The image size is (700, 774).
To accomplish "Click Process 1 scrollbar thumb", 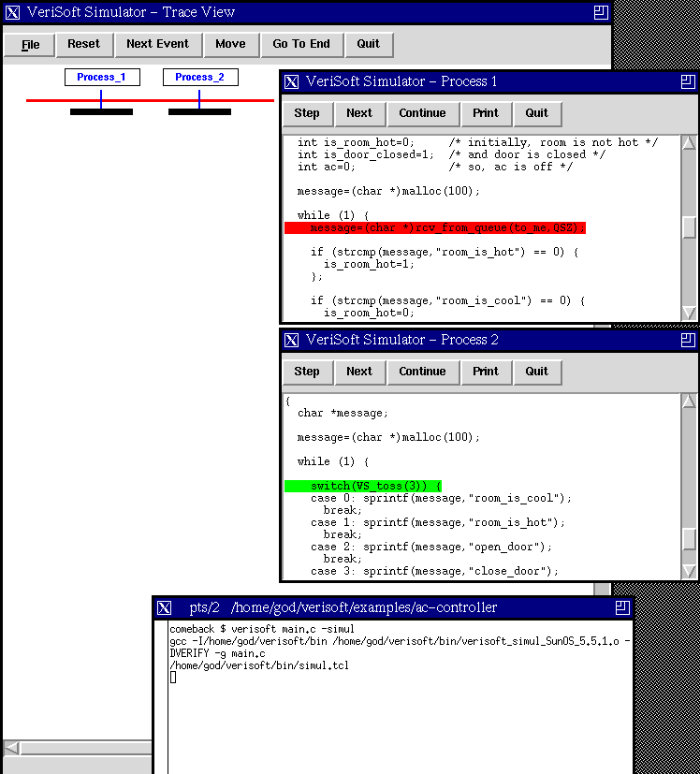I will pyautogui.click(x=689, y=227).
